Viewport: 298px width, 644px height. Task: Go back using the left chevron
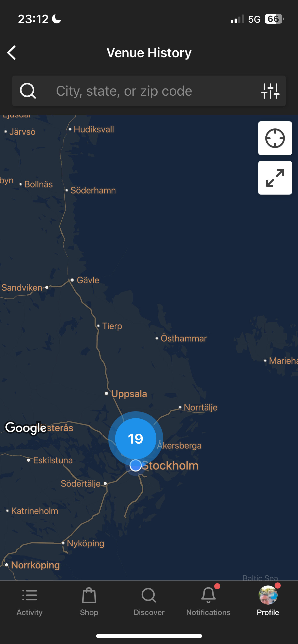tap(11, 53)
